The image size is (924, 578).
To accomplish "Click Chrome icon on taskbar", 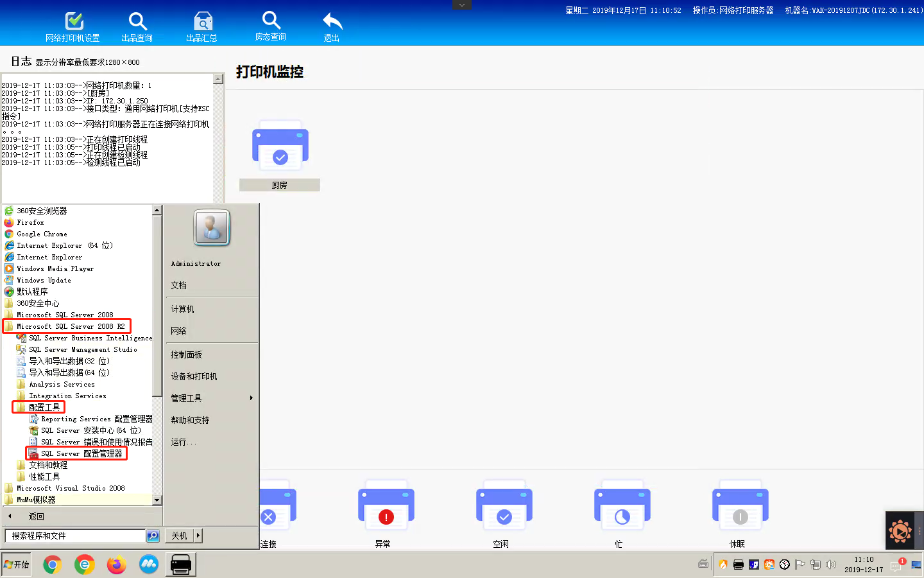I will click(x=52, y=565).
